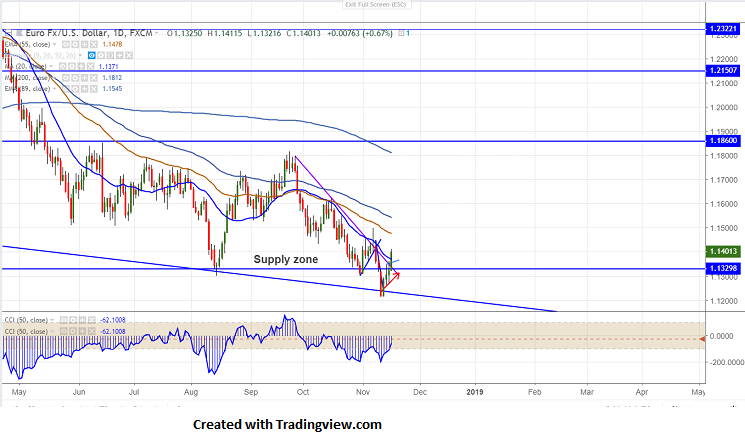
Task: Remove the MA (200, close) indicator with its X icon
Action: coord(94,78)
